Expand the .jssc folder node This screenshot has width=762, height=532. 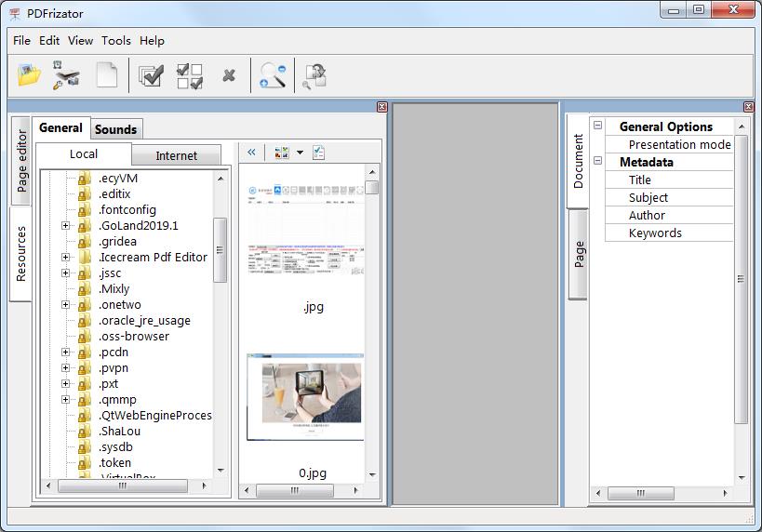tap(65, 273)
